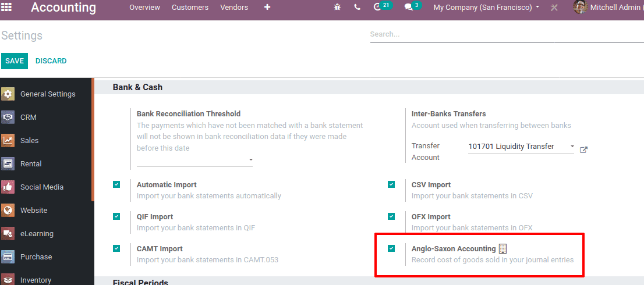Image resolution: width=644 pixels, height=285 pixels.
Task: Uncheck the OFX Import checkbox
Action: tap(391, 216)
